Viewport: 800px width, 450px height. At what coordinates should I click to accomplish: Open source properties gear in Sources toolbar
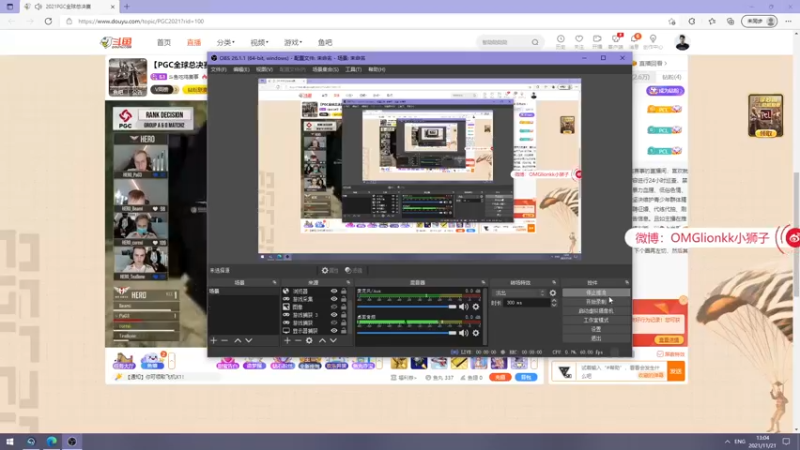coord(309,340)
